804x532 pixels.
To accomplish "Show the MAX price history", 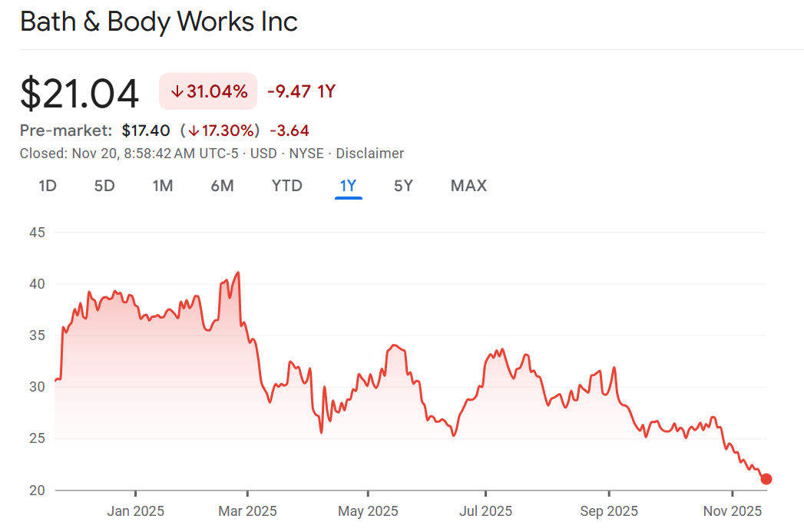I will click(x=468, y=186).
